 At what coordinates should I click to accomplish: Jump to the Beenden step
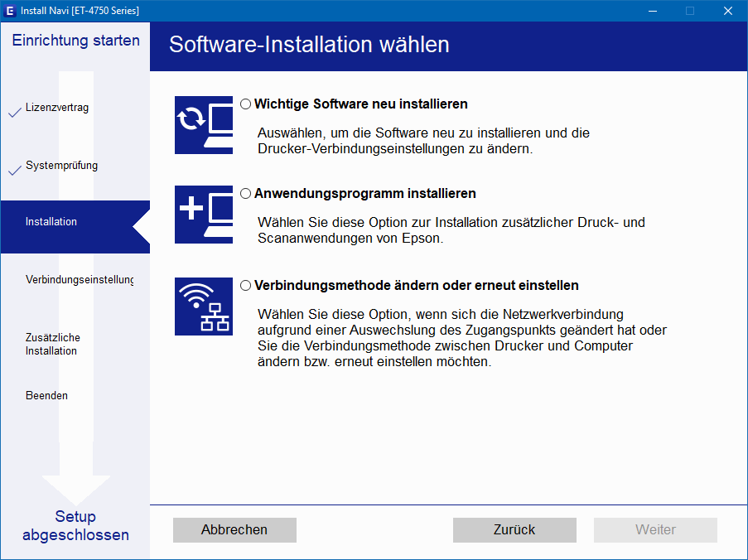coord(46,396)
